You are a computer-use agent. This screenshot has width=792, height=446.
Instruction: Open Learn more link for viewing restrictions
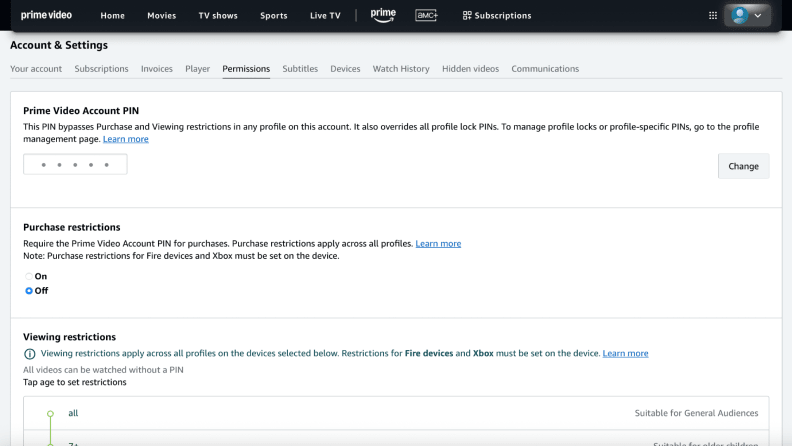click(x=625, y=353)
